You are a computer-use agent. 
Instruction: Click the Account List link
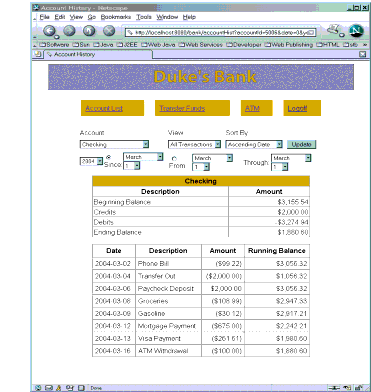click(104, 108)
